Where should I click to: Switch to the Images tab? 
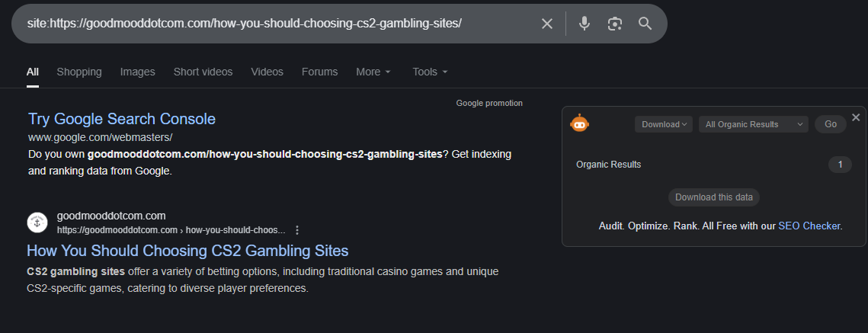137,72
